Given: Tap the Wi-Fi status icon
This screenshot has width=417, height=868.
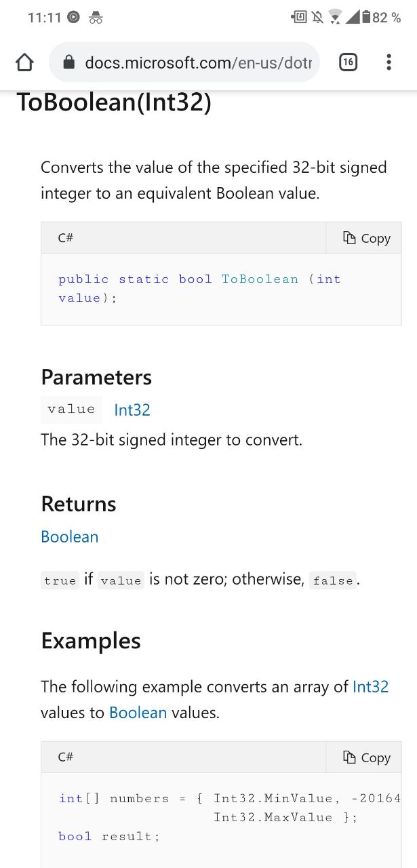Looking at the screenshot, I should [x=335, y=18].
